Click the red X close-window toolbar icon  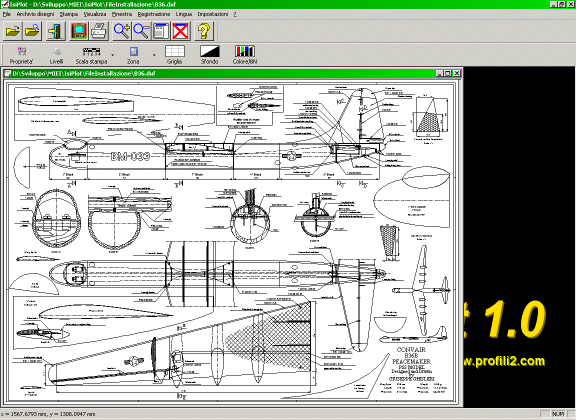181,31
